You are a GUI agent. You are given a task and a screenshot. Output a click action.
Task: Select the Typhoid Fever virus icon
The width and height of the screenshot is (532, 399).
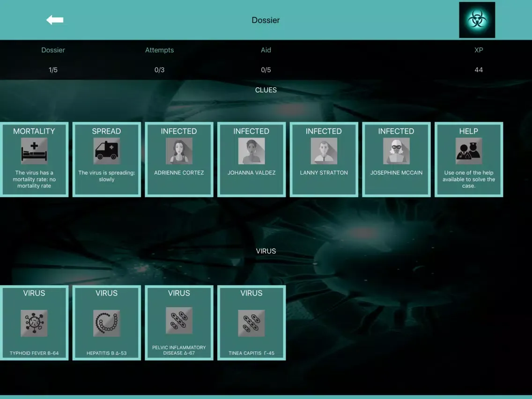pyautogui.click(x=34, y=323)
